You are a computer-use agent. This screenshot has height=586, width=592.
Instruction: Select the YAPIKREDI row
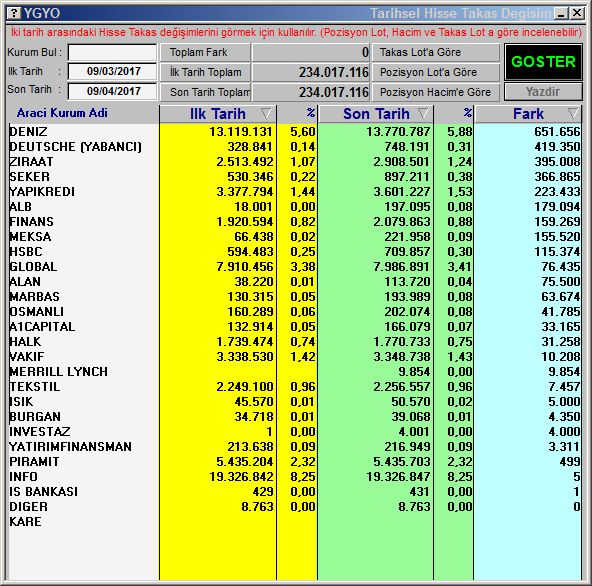point(294,192)
